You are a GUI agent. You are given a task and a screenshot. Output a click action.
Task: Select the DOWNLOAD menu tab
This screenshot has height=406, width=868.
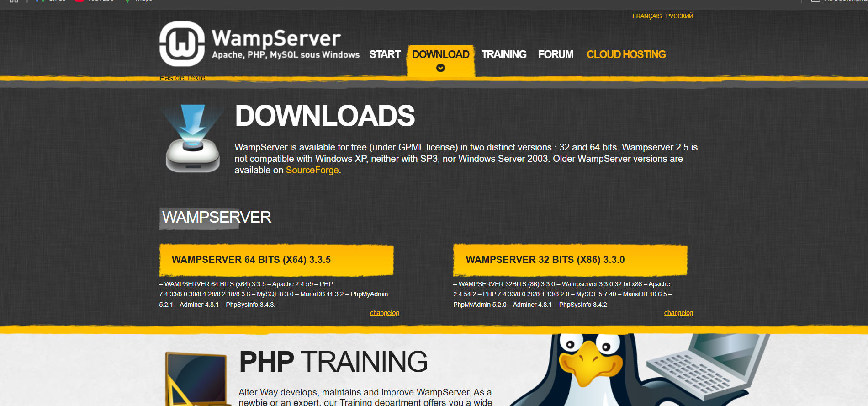tap(440, 54)
